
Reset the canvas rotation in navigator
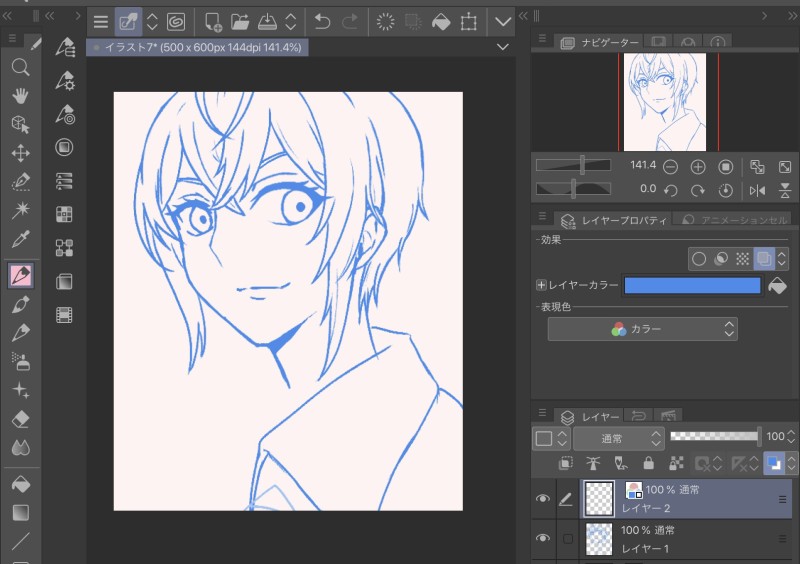pyautogui.click(x=725, y=190)
